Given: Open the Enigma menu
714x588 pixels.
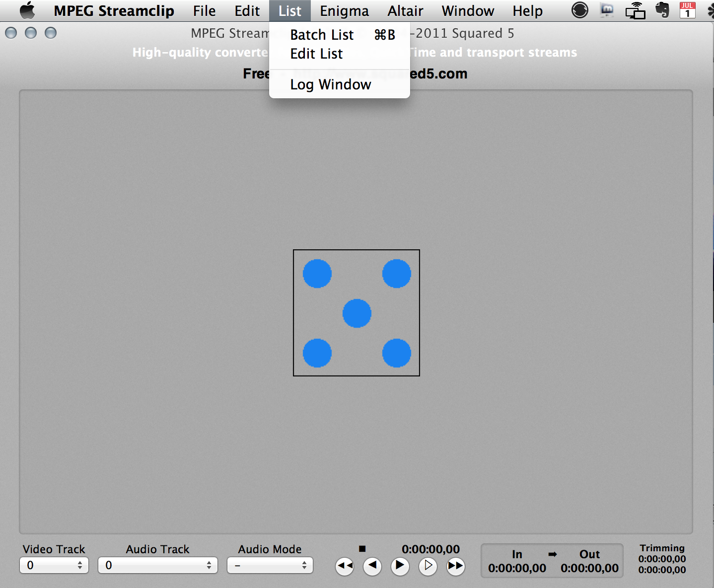Looking at the screenshot, I should (x=344, y=11).
